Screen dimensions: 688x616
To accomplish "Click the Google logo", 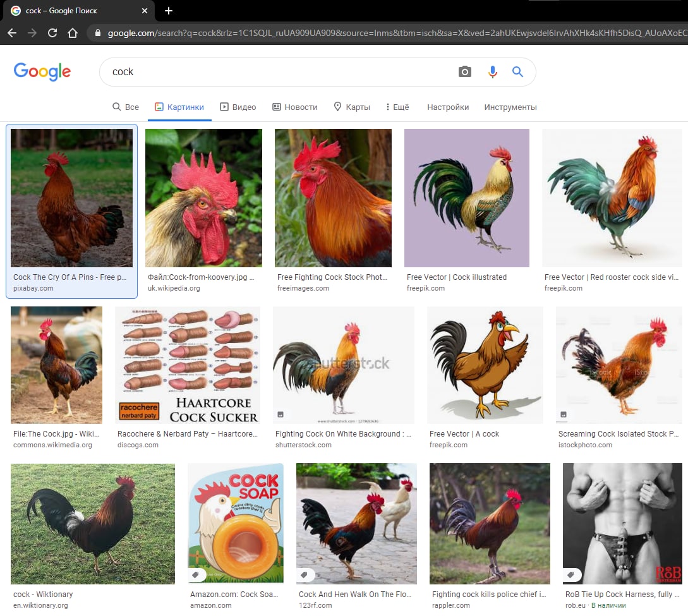I will pos(42,71).
